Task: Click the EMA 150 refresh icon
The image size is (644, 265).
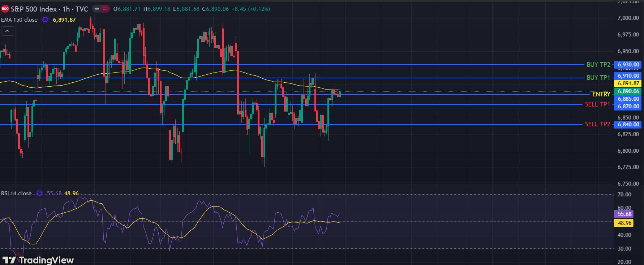Action: (x=45, y=20)
